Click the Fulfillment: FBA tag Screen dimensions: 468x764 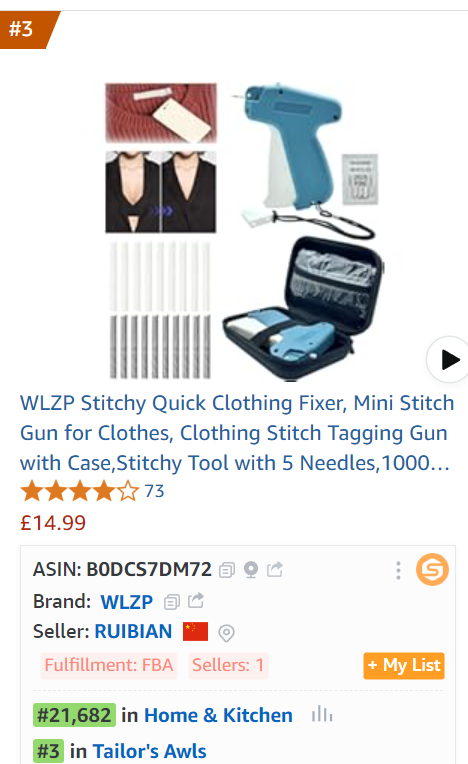click(x=109, y=665)
